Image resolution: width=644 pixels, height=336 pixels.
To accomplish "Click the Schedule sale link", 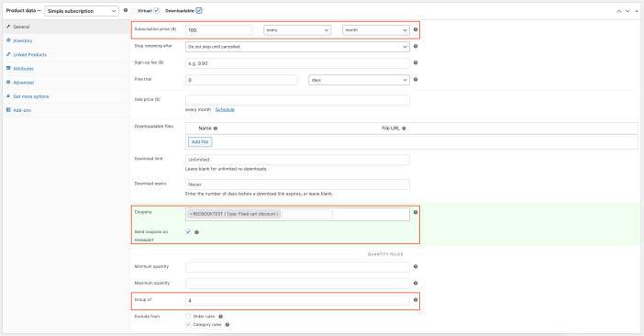I will click(x=225, y=109).
